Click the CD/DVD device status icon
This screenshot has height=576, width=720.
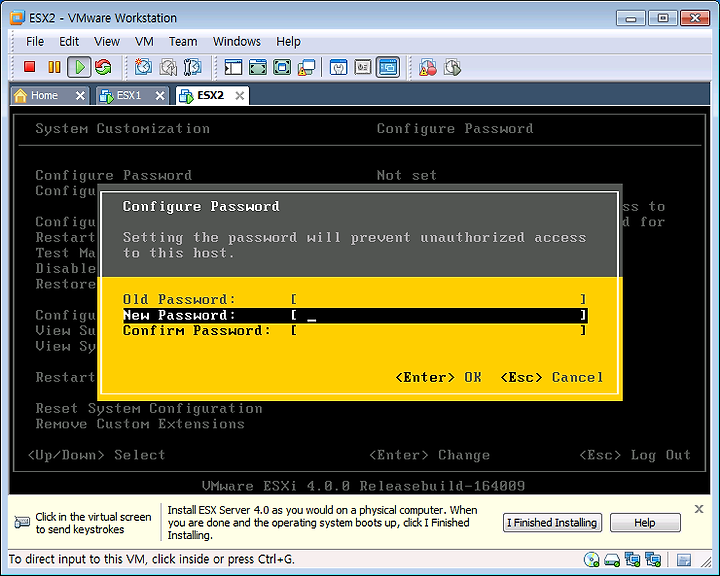(x=591, y=559)
